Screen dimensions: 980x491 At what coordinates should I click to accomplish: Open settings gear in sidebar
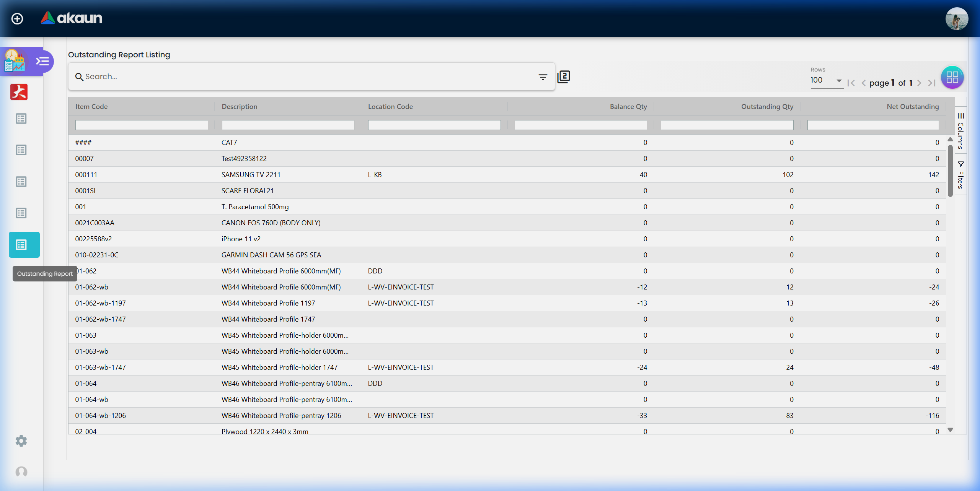point(21,441)
